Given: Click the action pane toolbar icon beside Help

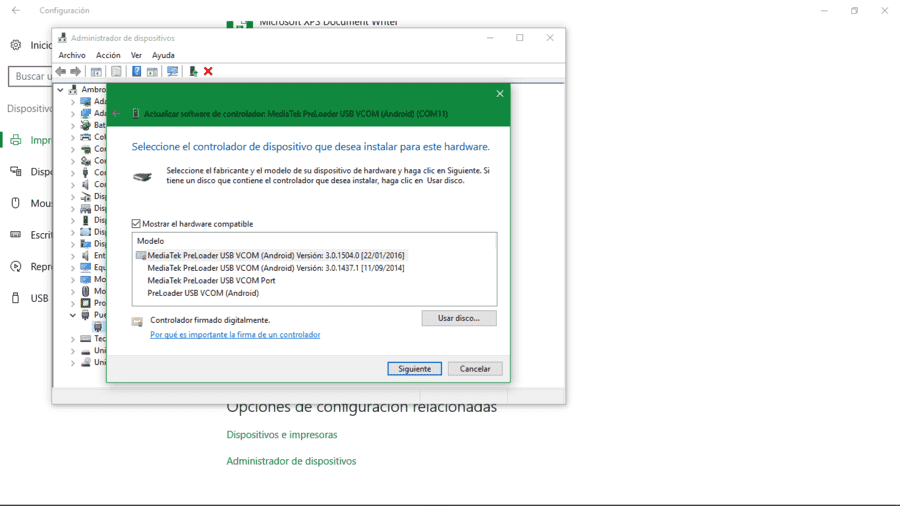Looking at the screenshot, I should (152, 71).
